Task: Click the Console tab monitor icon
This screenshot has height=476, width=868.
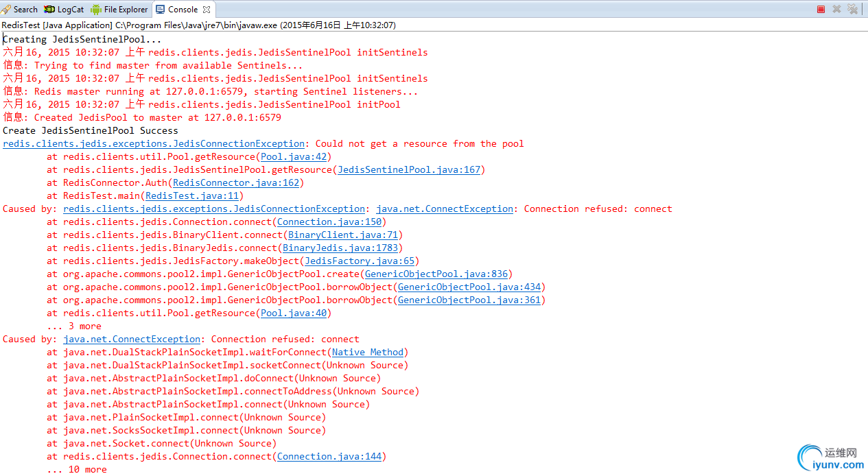Action: 161,10
